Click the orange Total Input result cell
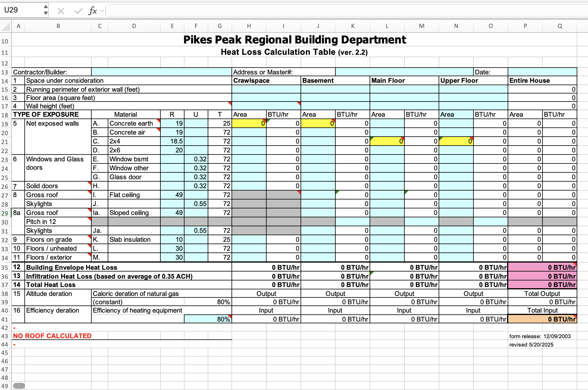Viewport: 588px width, 390px height. [x=542, y=319]
